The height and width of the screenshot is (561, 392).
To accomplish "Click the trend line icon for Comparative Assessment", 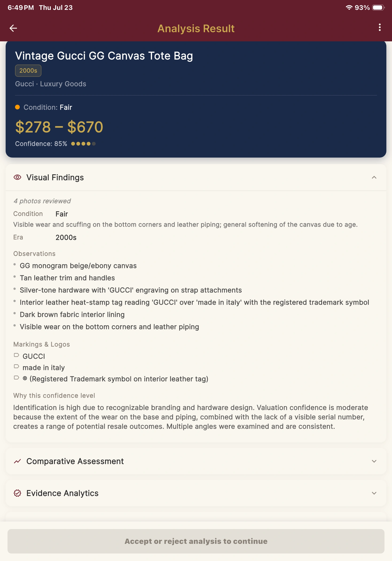I will click(17, 461).
